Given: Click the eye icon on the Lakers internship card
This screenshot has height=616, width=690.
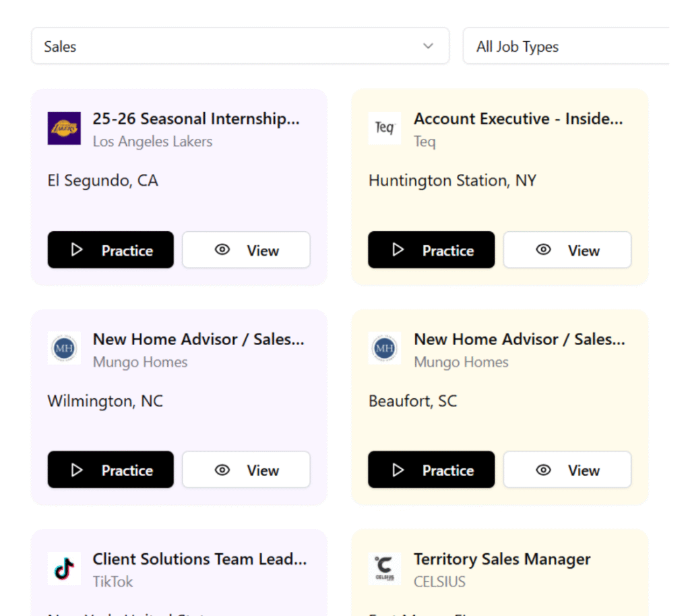Looking at the screenshot, I should coord(222,250).
